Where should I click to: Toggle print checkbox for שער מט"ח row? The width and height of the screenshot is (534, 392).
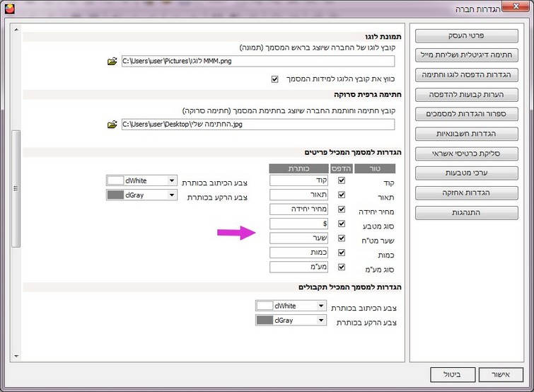coord(342,238)
